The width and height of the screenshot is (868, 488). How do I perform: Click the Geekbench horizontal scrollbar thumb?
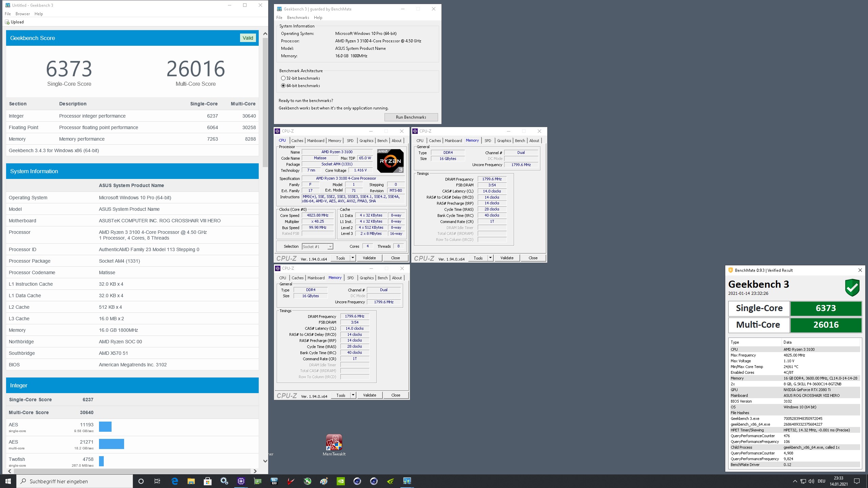click(x=132, y=471)
